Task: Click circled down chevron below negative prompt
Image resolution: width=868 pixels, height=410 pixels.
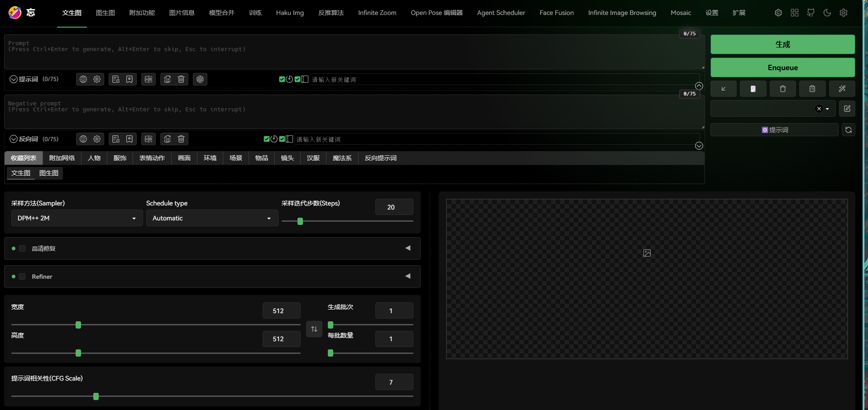Action: pyautogui.click(x=699, y=146)
